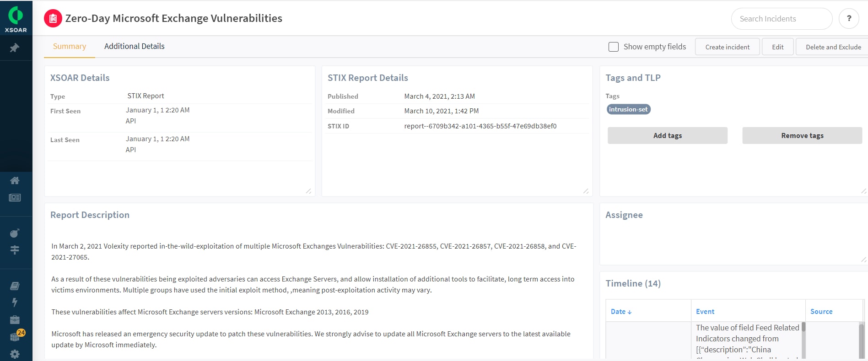Switch to Additional Details tab
Image resolution: width=868 pixels, height=361 pixels.
click(x=135, y=46)
